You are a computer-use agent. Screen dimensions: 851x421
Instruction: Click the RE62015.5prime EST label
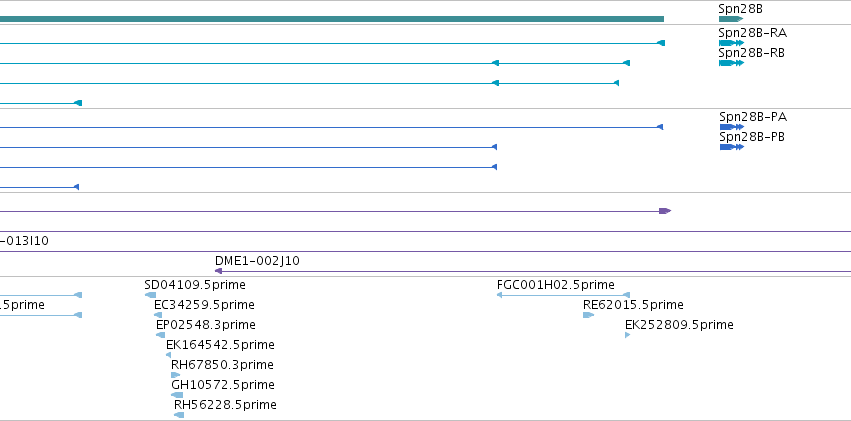click(x=633, y=305)
